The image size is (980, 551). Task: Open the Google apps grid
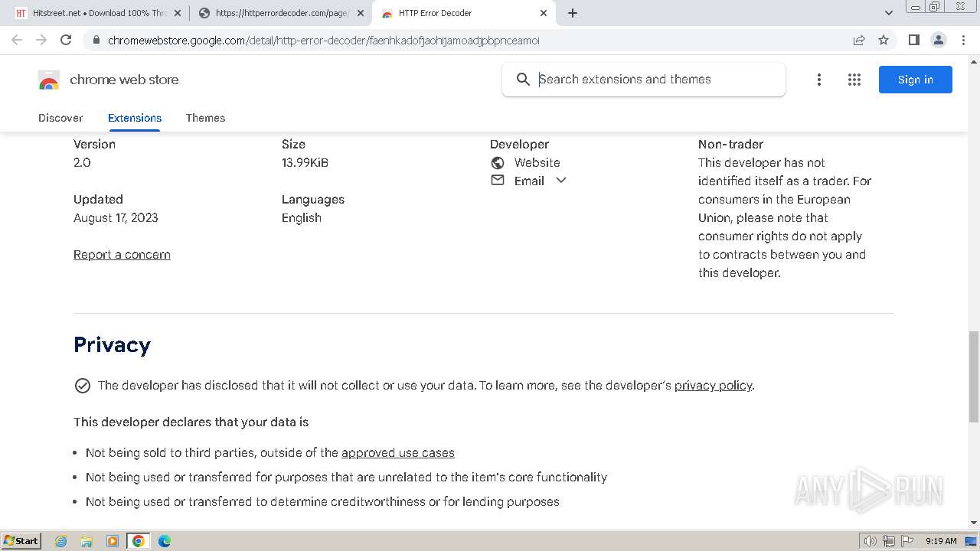point(854,80)
